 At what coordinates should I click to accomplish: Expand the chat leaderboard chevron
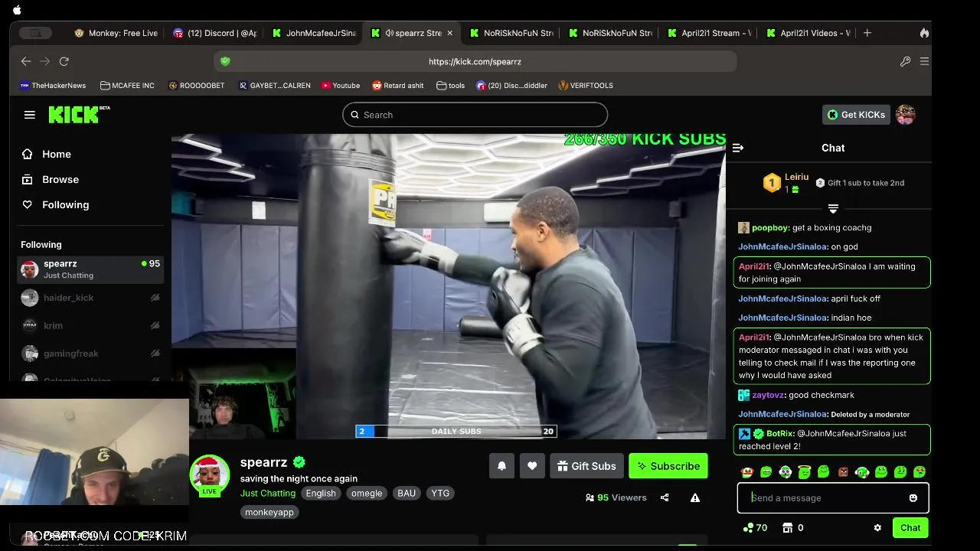click(x=833, y=208)
